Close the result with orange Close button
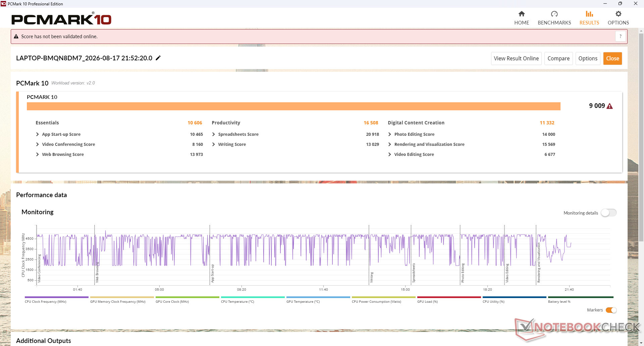Screen dimensions: 644x346 click(612, 58)
